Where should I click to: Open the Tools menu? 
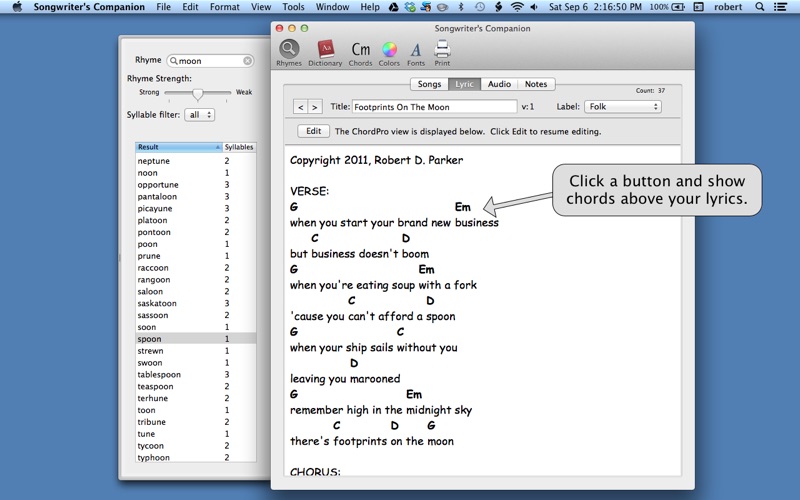[293, 7]
